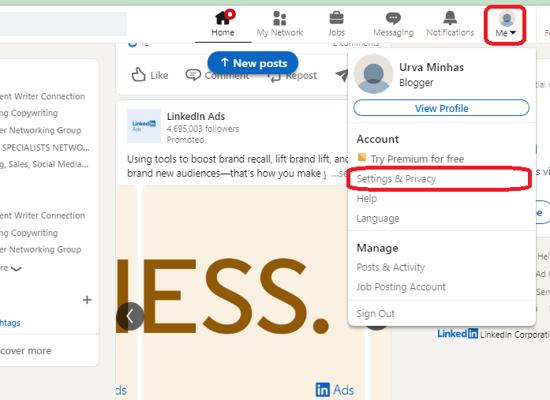
Task: Like the post with thumbs-up icon
Action: 139,74
